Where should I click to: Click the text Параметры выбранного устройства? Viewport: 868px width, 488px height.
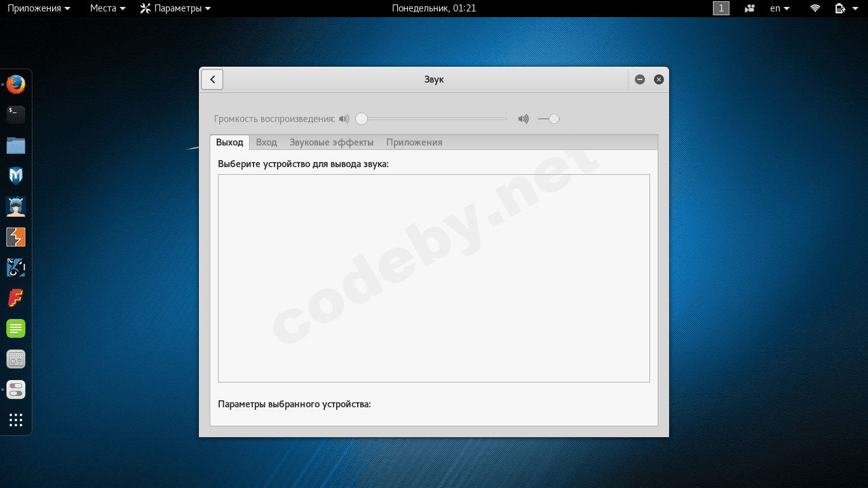click(294, 404)
